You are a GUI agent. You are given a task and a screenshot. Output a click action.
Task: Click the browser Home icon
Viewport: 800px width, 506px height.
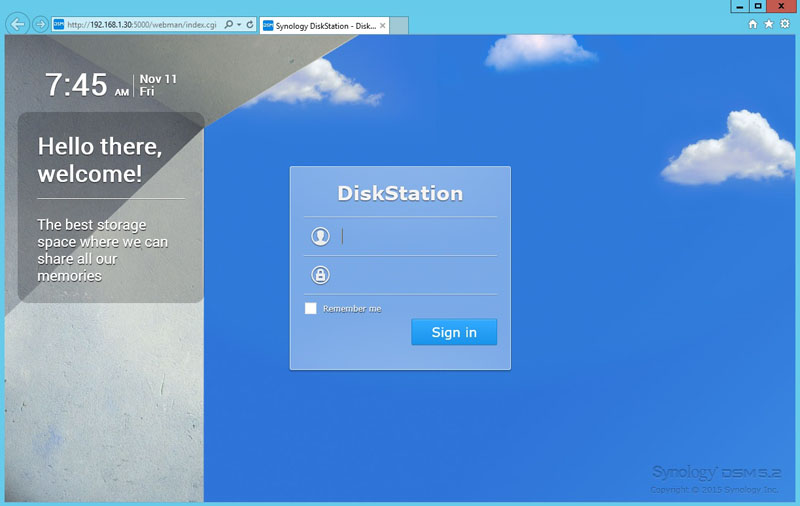point(753,24)
